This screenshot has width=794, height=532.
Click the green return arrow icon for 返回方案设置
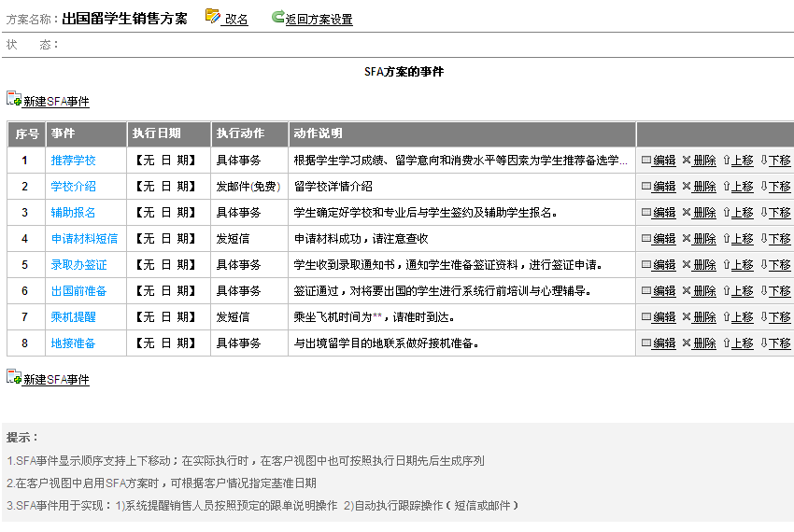point(277,16)
